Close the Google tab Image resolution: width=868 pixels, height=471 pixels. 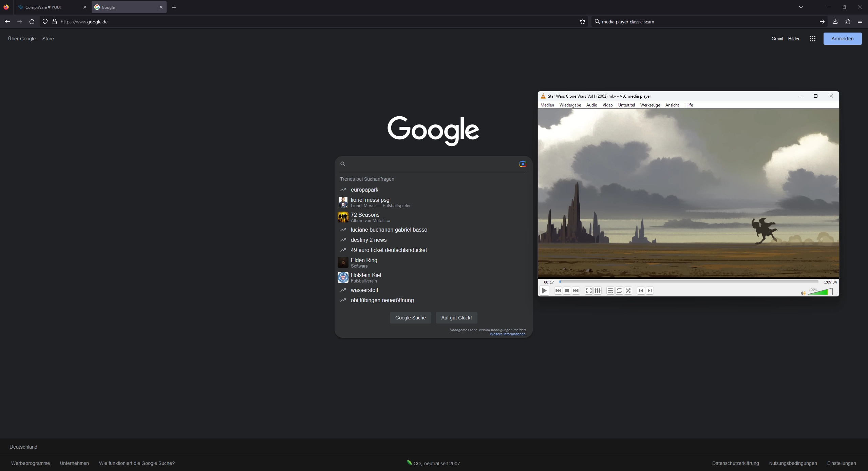click(161, 7)
